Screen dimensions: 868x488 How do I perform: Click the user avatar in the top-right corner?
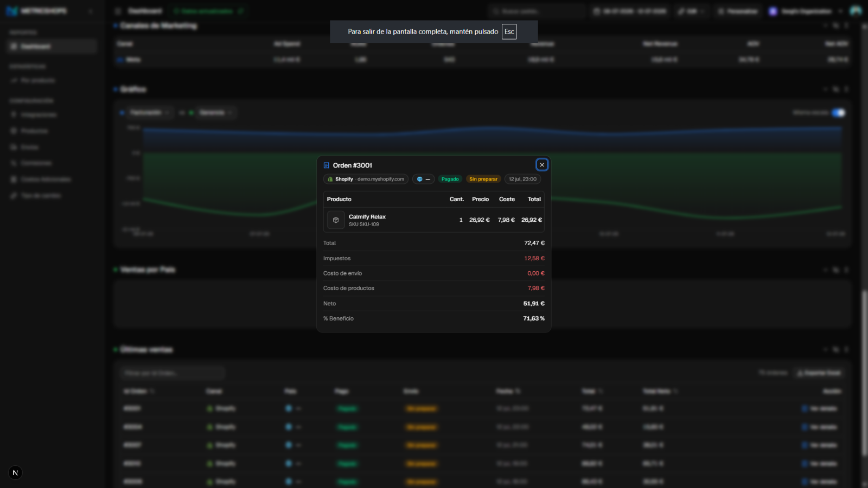click(x=856, y=11)
